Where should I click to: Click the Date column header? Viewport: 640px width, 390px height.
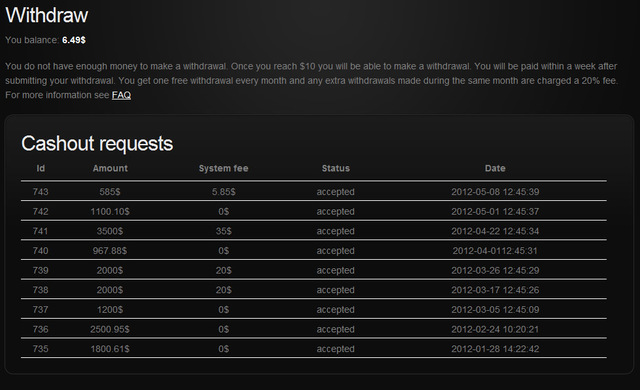(495, 168)
